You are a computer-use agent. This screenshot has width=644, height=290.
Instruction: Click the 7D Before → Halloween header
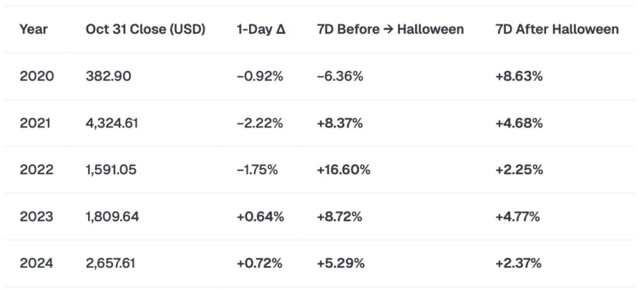[x=391, y=30]
